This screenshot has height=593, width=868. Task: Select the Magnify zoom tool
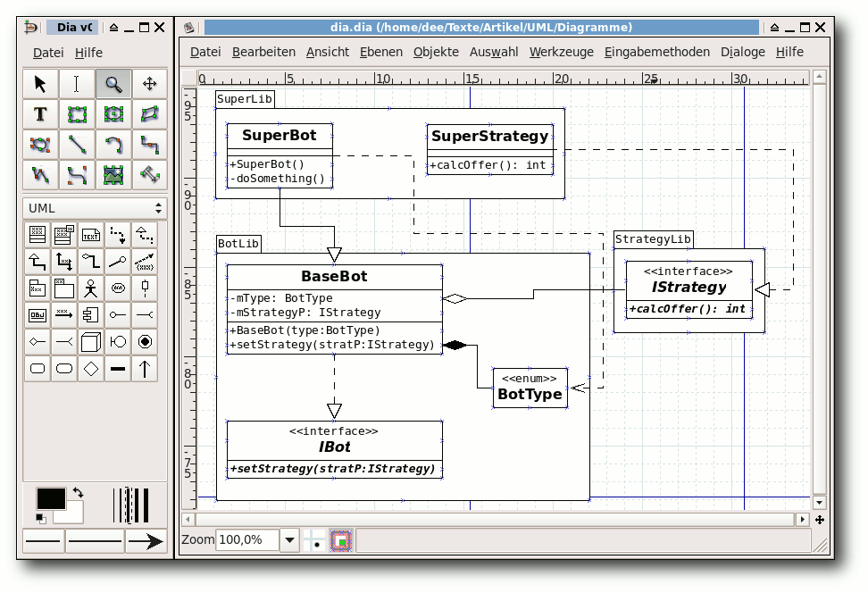[x=113, y=84]
